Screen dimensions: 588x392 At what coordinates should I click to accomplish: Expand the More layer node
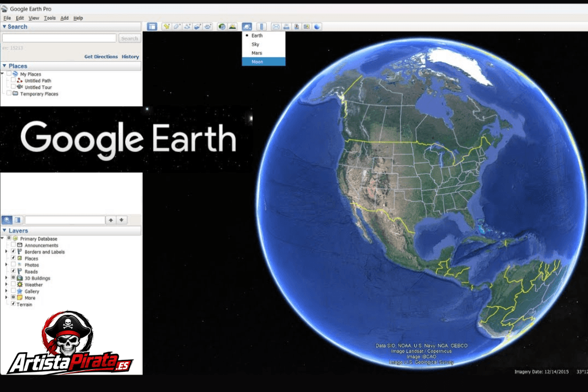6,297
